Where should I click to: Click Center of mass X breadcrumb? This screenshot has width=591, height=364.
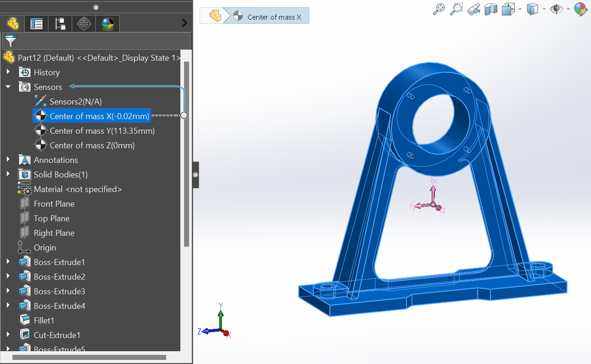[274, 17]
